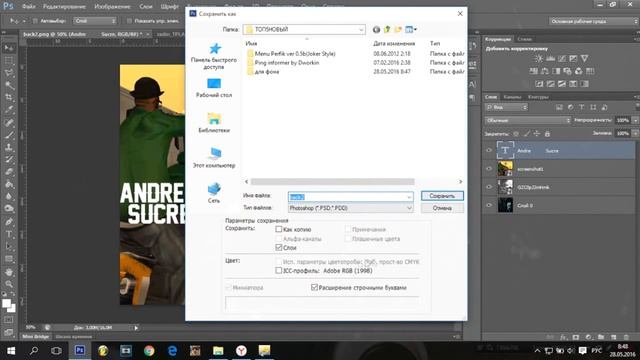The image size is (640, 360).
Task: Click the foreground color swatch
Action: [6, 304]
